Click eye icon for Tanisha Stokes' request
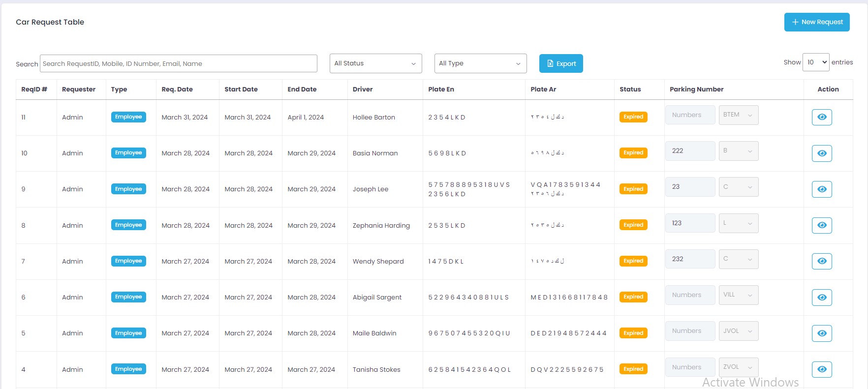This screenshot has height=389, width=868. (822, 369)
